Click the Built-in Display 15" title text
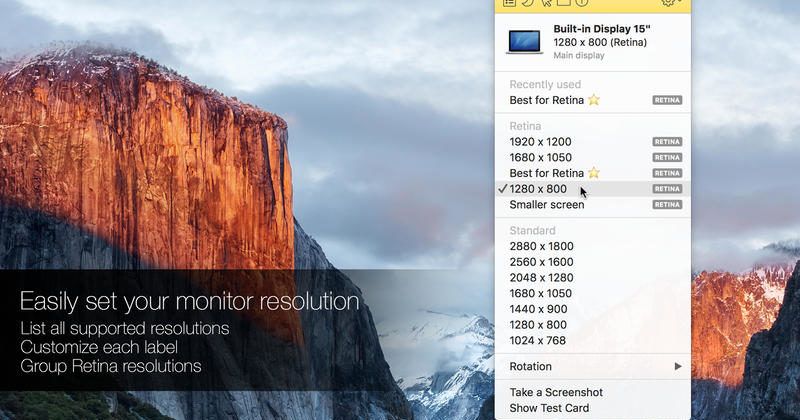 click(x=602, y=29)
